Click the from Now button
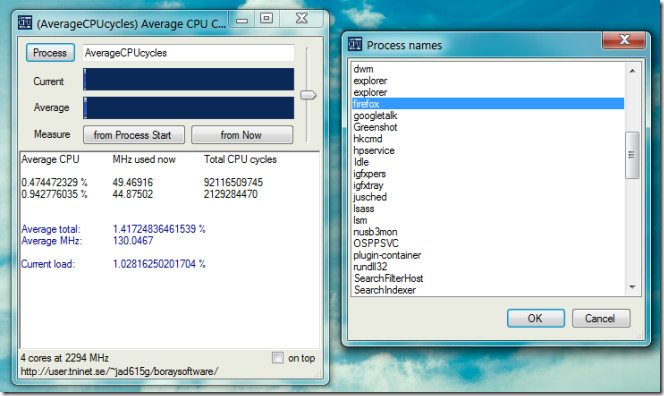664x396 pixels. click(242, 135)
